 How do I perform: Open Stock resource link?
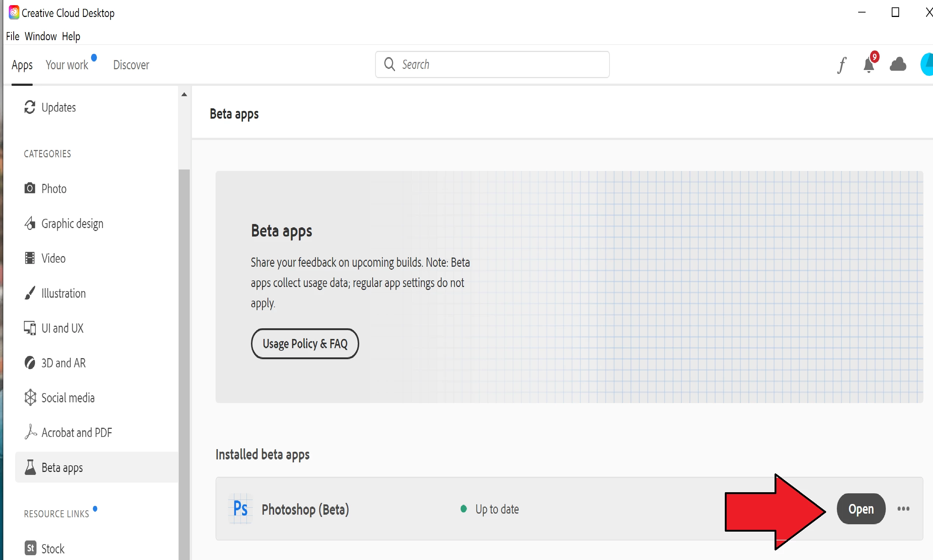pyautogui.click(x=52, y=548)
